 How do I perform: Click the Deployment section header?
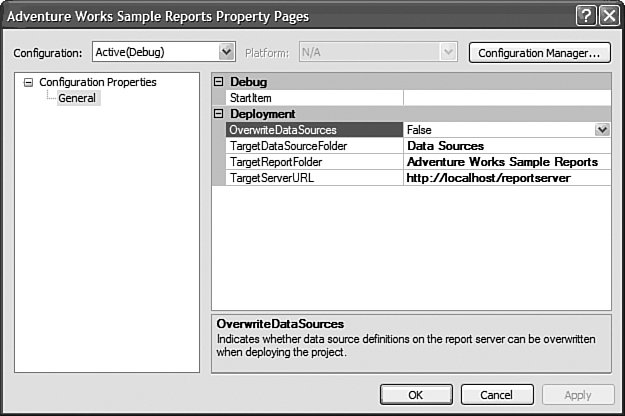click(x=411, y=114)
